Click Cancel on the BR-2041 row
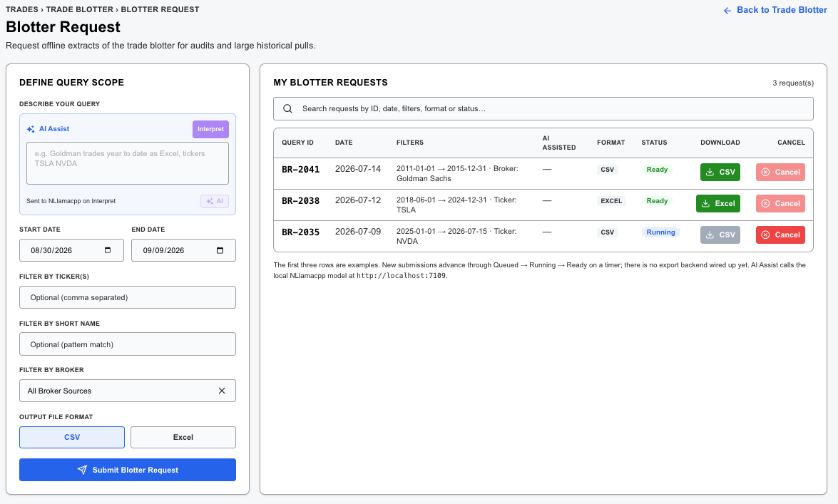The width and height of the screenshot is (838, 504). (x=780, y=172)
